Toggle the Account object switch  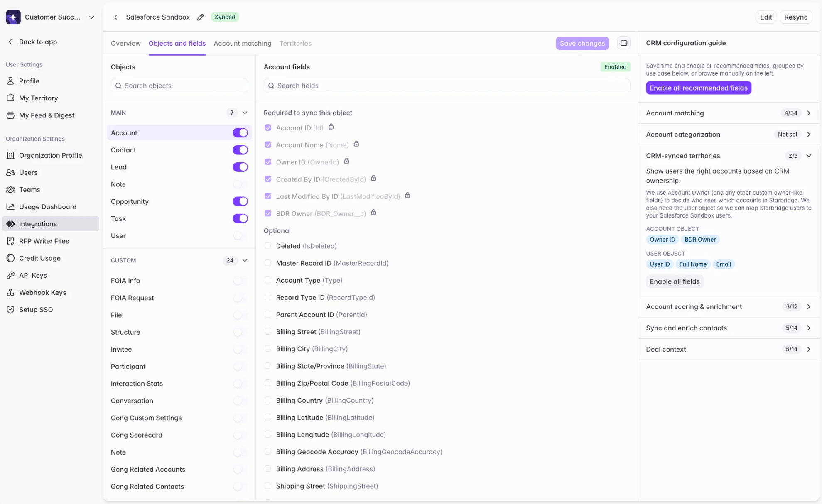pyautogui.click(x=240, y=133)
